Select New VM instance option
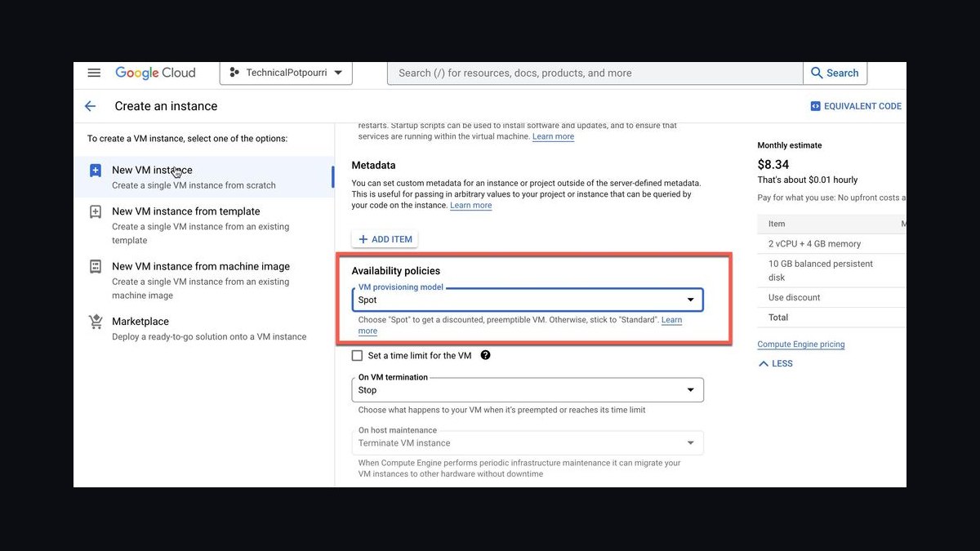980x551 pixels. 203,177
